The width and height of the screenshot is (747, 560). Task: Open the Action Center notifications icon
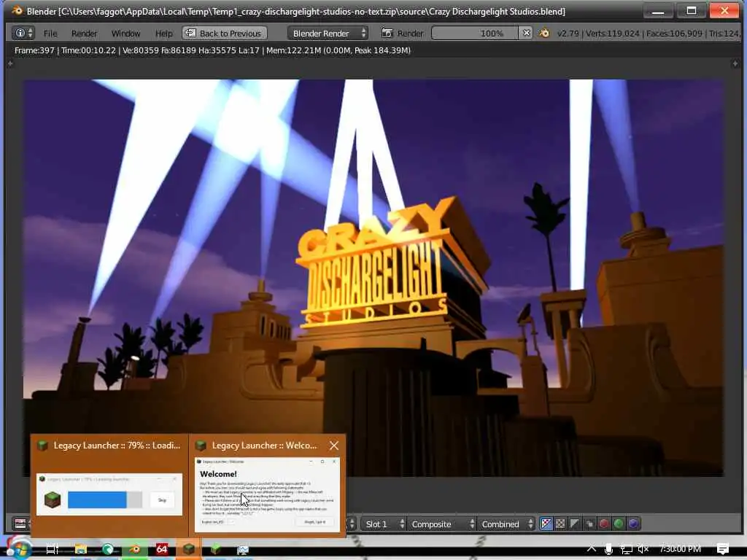pyautogui.click(x=723, y=549)
